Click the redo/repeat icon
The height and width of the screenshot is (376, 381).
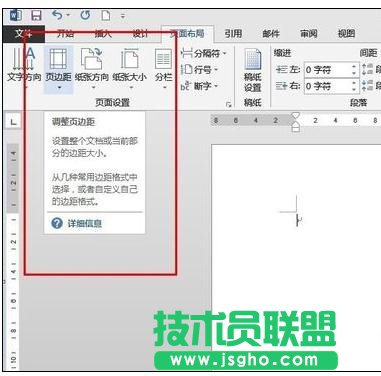[85, 15]
